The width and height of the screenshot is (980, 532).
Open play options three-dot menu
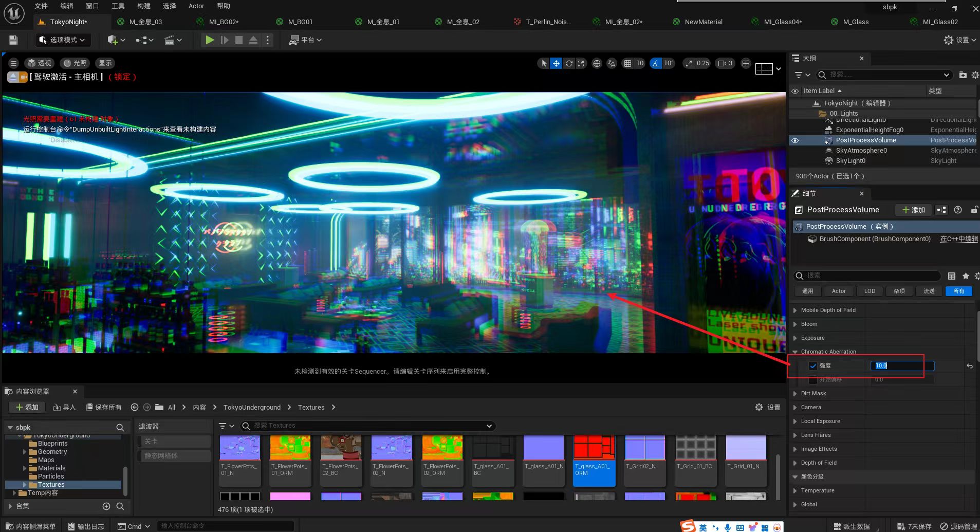268,40
